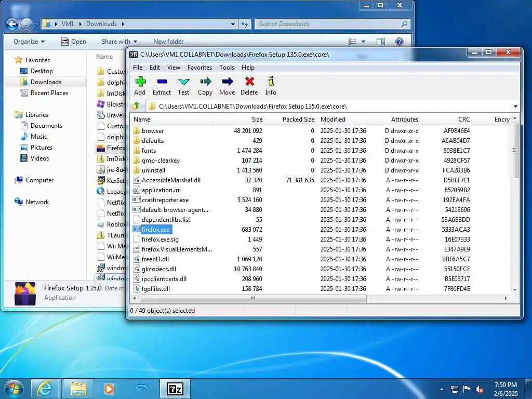
Task: Click the Copy toolbar icon
Action: (205, 86)
